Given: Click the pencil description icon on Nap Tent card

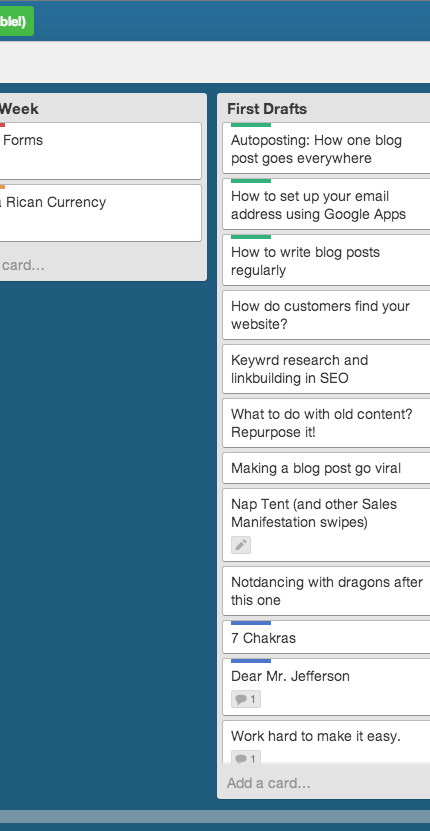Looking at the screenshot, I should click(241, 545).
